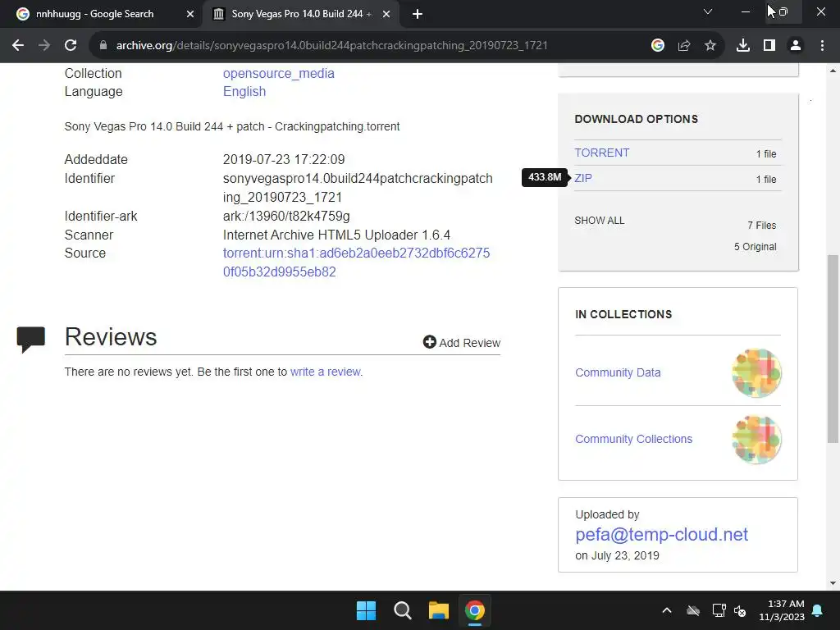Click SHOW ALL download files
Viewport: 840px width, 630px height.
(x=599, y=221)
